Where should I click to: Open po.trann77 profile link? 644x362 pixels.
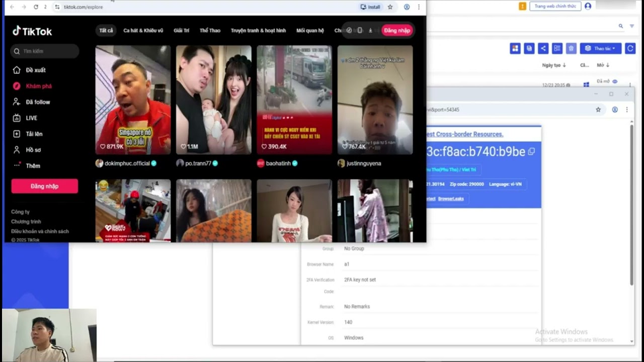point(197,163)
